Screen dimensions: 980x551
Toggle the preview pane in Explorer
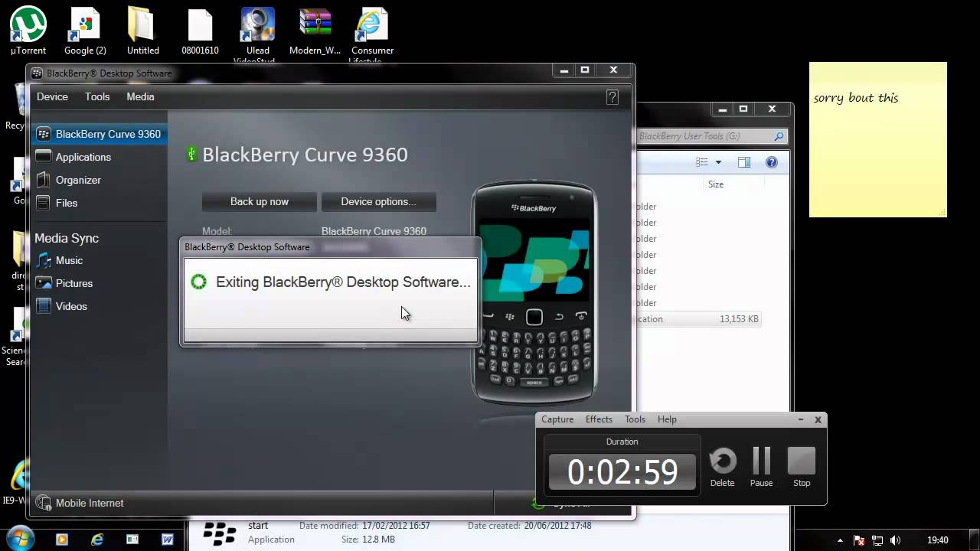pyautogui.click(x=744, y=162)
